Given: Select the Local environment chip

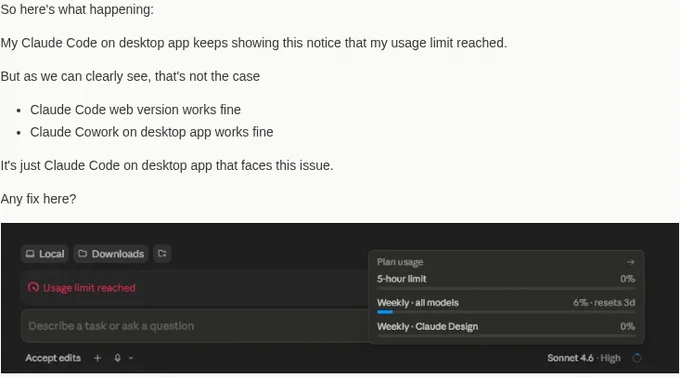Looking at the screenshot, I should [45, 254].
